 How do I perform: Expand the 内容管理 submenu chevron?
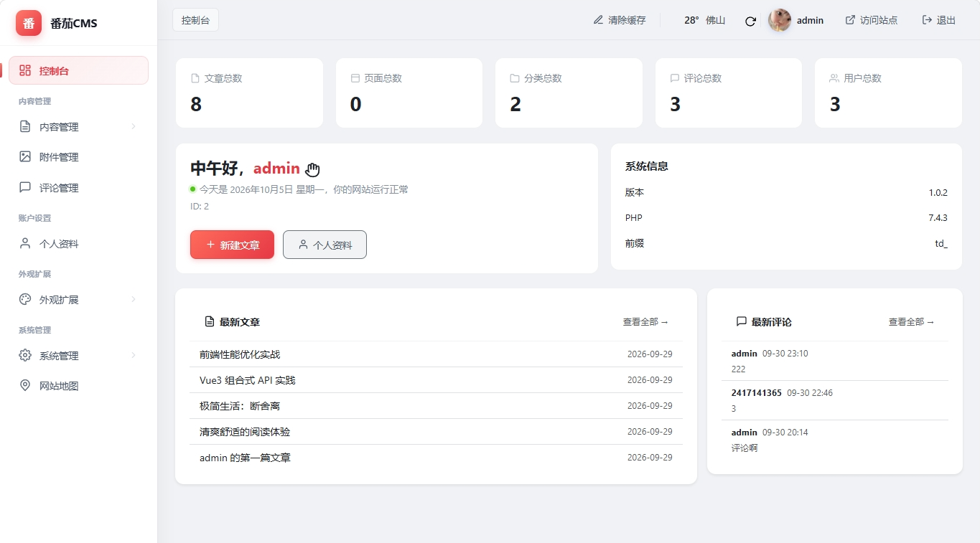pyautogui.click(x=134, y=127)
